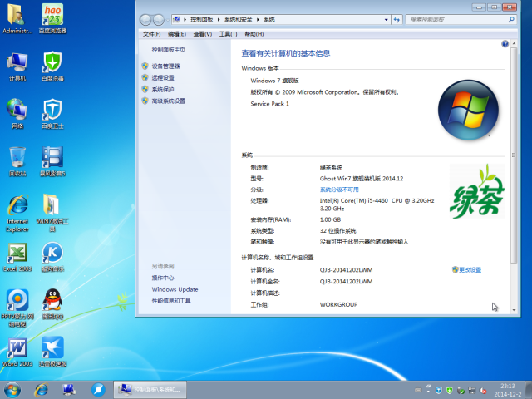Click the green shield tray icon

pyautogui.click(x=450, y=390)
